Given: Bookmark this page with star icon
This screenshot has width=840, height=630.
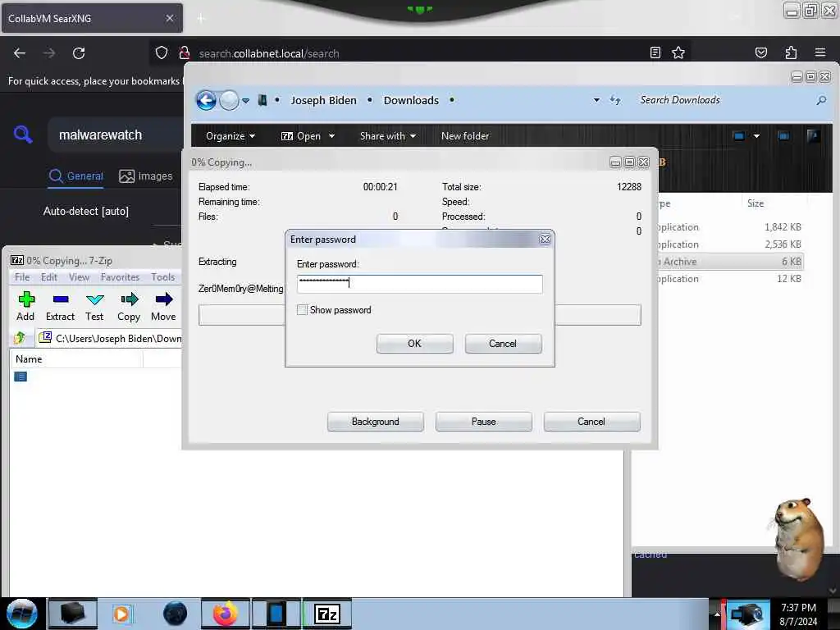Looking at the screenshot, I should pos(678,52).
